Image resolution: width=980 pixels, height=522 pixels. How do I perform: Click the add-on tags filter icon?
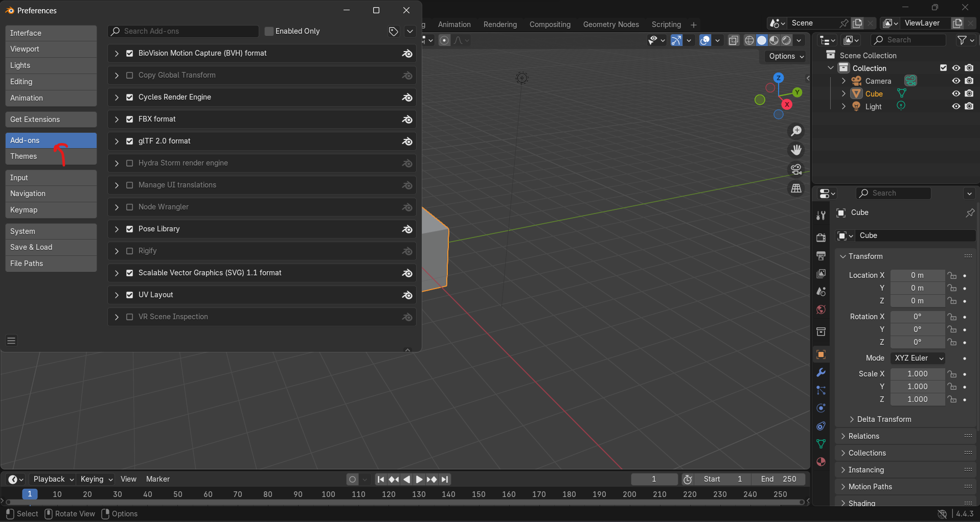pyautogui.click(x=393, y=31)
